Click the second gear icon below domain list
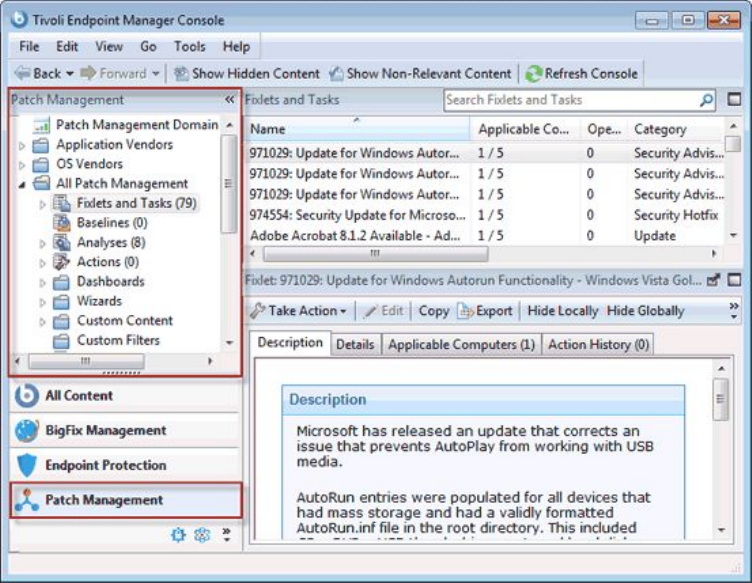The height and width of the screenshot is (583, 752). point(202,535)
